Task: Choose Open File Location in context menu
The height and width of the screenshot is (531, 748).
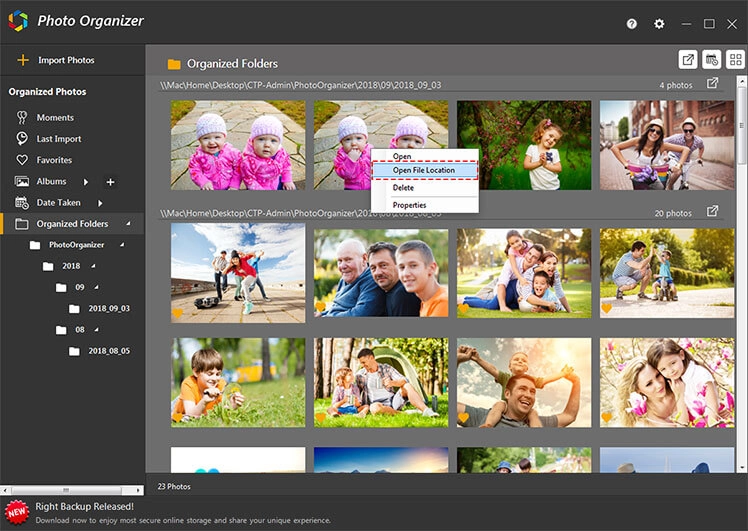Action: pyautogui.click(x=425, y=170)
